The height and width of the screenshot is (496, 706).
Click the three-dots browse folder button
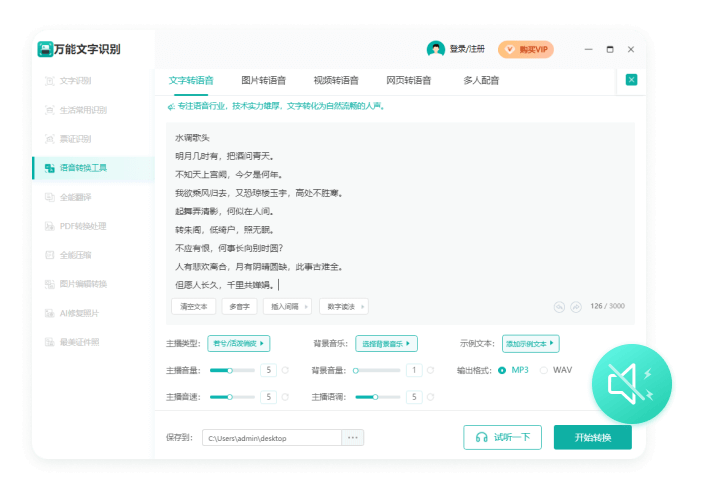click(x=353, y=437)
